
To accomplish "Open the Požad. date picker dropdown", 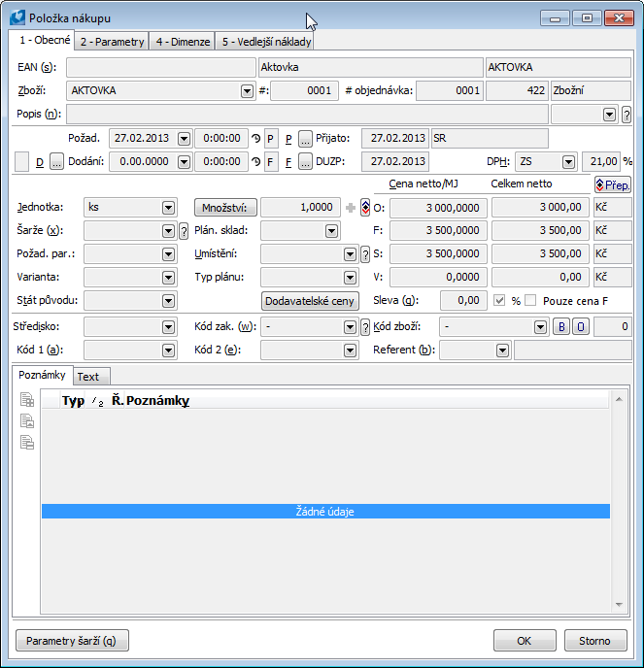I will click(184, 139).
